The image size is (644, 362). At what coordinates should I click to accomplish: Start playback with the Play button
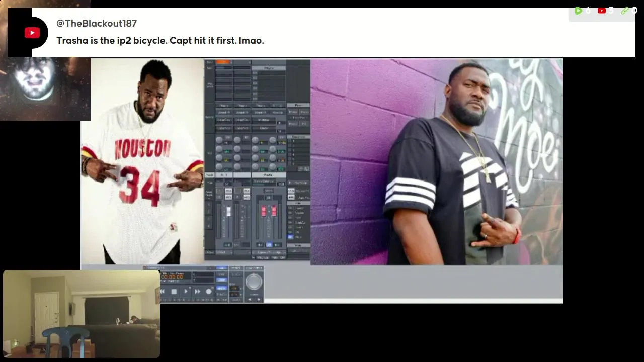point(186,291)
